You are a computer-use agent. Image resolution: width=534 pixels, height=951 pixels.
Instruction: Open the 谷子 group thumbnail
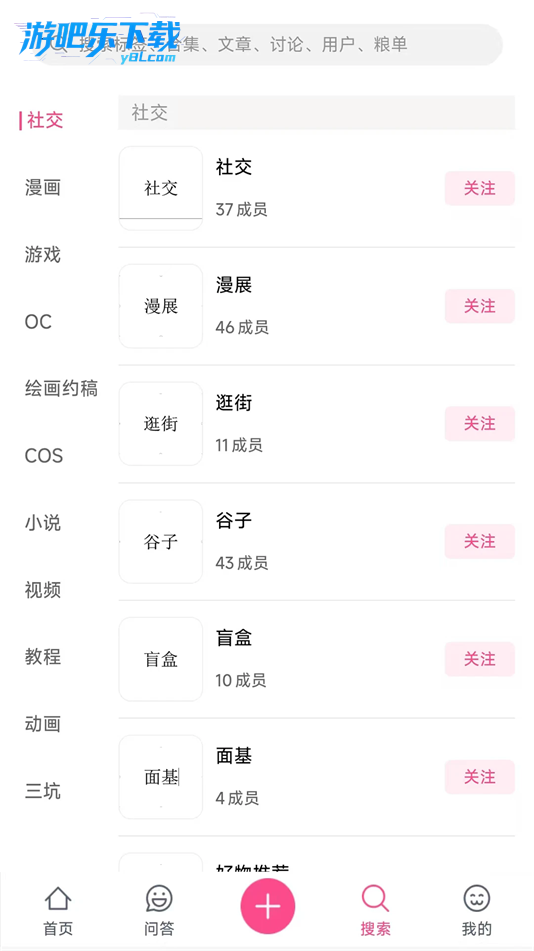pos(161,542)
